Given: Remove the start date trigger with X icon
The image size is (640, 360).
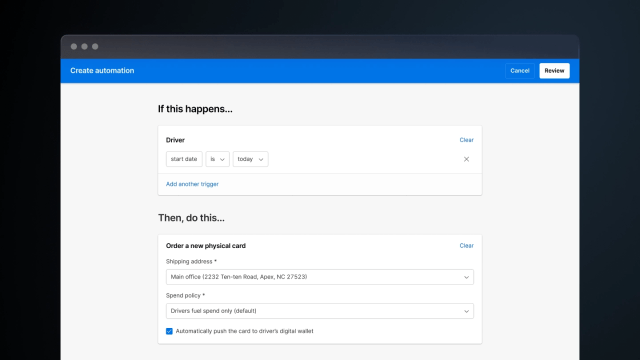Looking at the screenshot, I should point(466,159).
